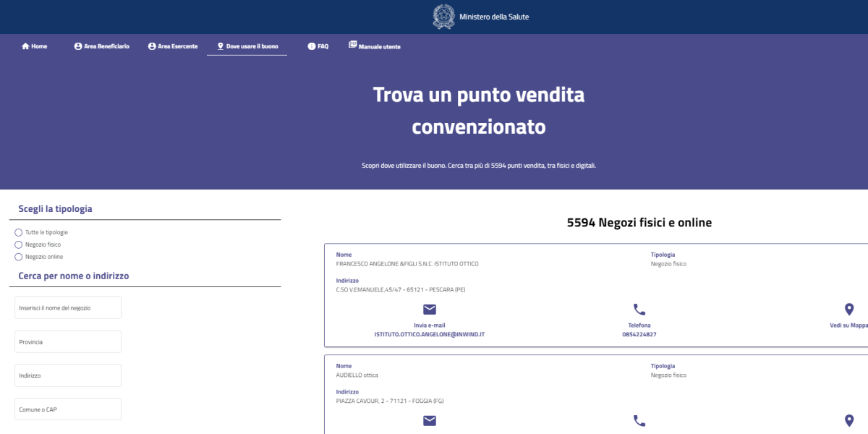Screen dimensions: 868x434
Task: Click the house icon next to Home
Action: tap(25, 46)
